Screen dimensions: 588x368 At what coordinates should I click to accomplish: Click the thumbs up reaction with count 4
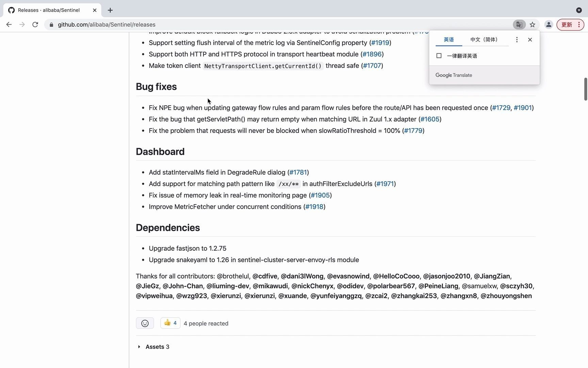(170, 323)
